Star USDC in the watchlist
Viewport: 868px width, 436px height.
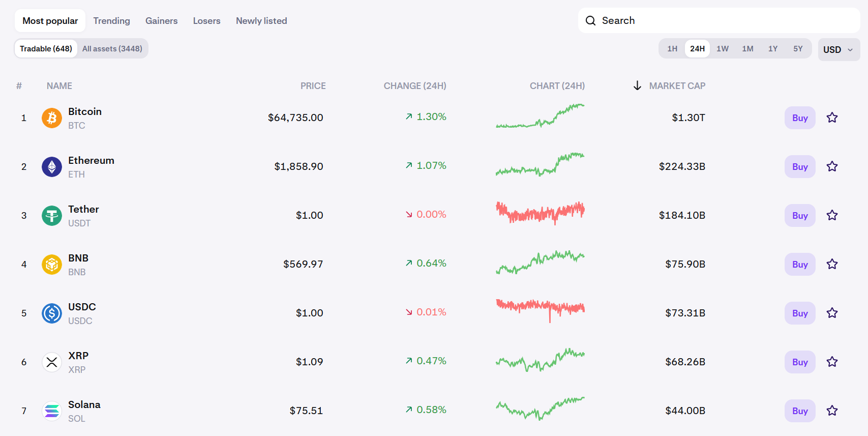coord(832,313)
